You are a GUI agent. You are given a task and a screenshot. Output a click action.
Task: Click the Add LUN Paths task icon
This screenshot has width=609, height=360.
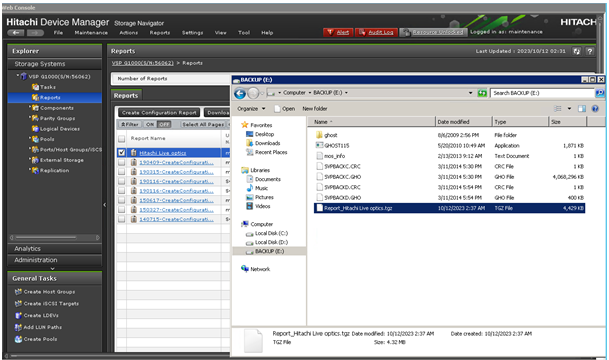[x=18, y=327]
